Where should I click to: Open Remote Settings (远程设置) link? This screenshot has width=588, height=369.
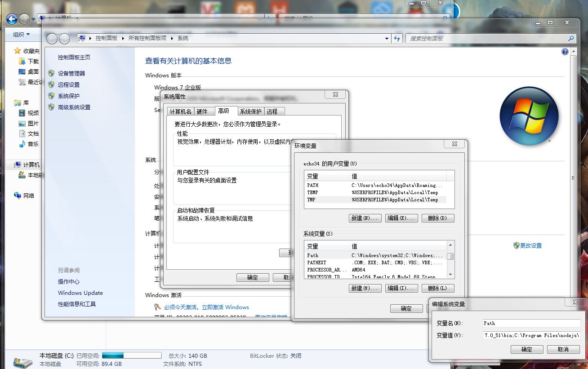coord(68,84)
